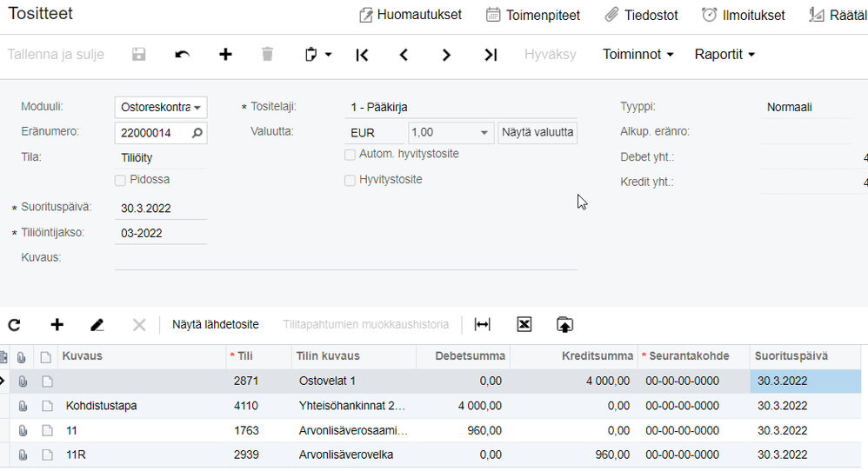
Task: Click Näytä valuutta button
Action: click(537, 133)
